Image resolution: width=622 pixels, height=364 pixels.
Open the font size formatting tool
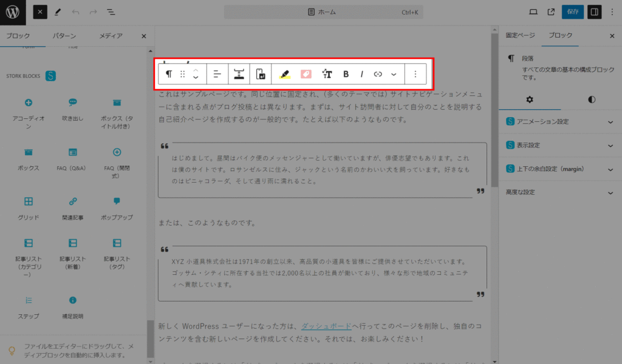pos(327,74)
